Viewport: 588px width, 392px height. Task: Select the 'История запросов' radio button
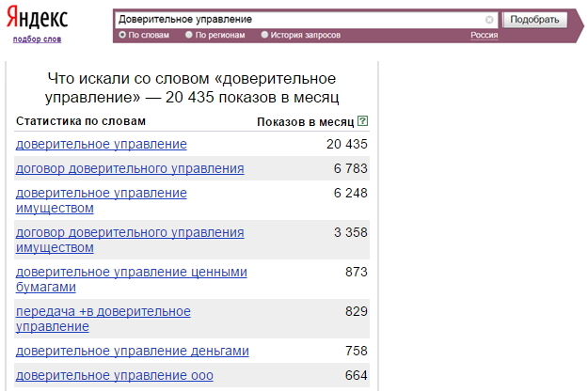(264, 35)
